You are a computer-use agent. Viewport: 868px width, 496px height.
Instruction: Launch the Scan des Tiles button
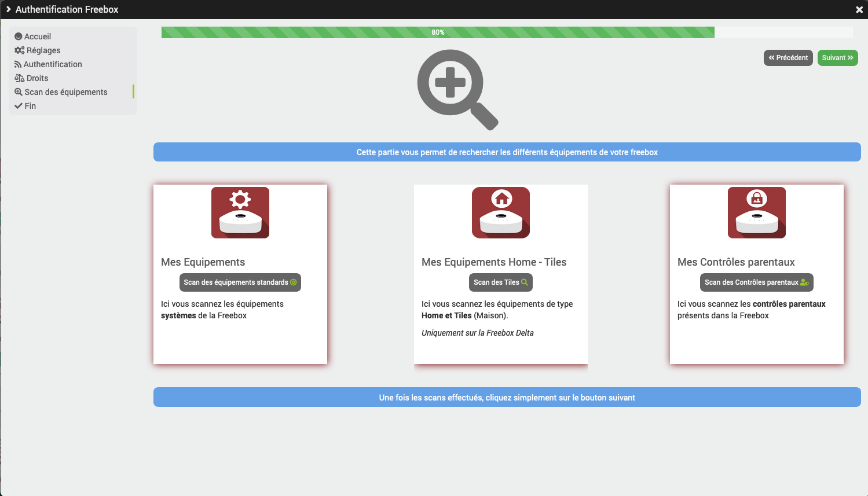(501, 282)
